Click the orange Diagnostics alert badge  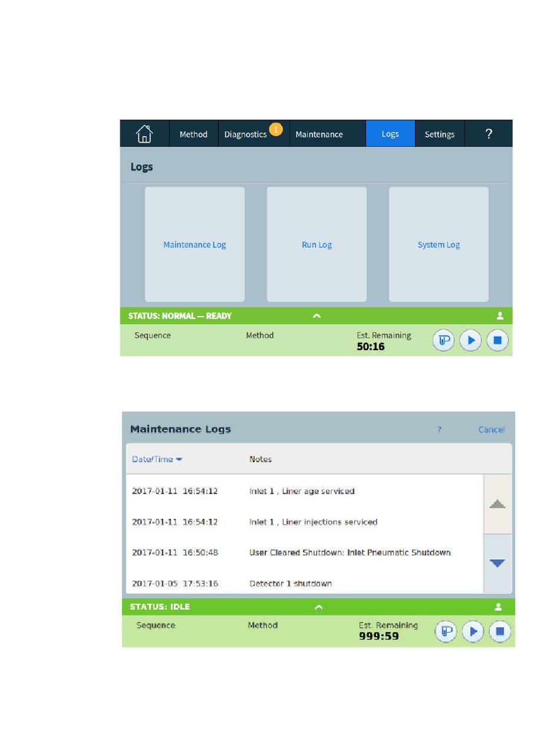pos(276,129)
